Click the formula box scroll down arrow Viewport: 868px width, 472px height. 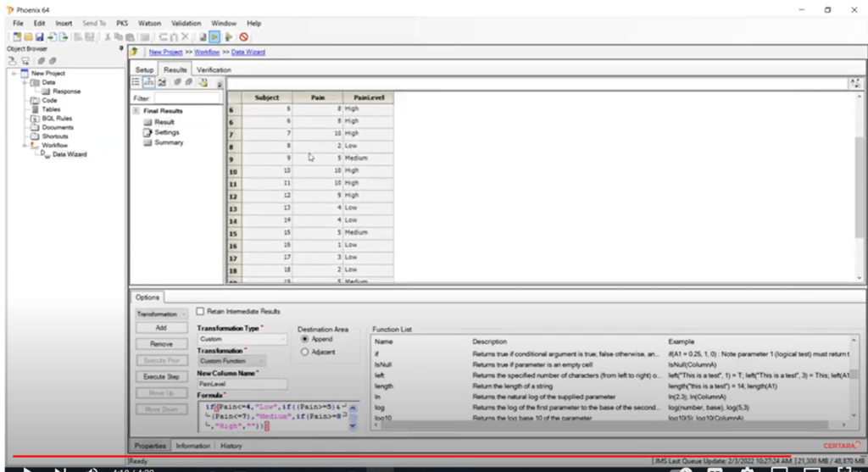(x=353, y=426)
